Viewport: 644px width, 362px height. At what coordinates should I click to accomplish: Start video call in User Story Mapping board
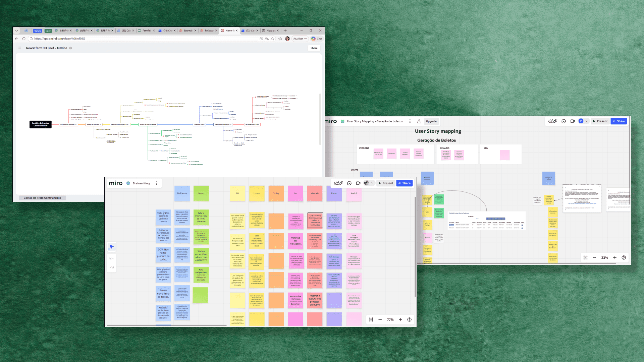[573, 121]
